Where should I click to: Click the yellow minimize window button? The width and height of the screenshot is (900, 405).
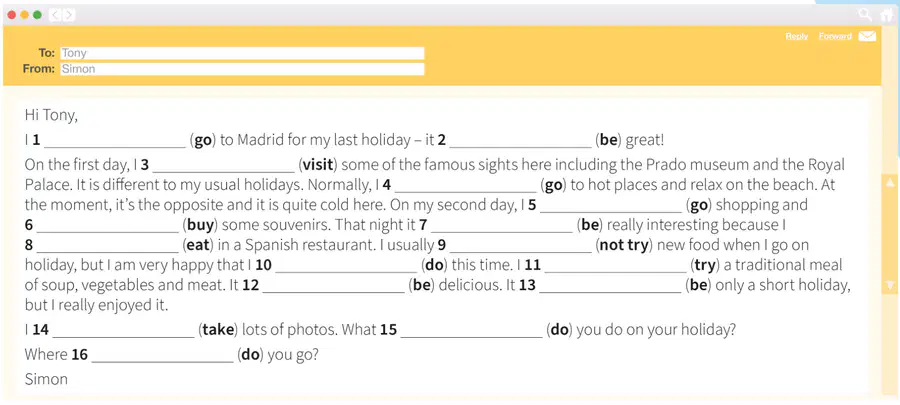coord(25,15)
